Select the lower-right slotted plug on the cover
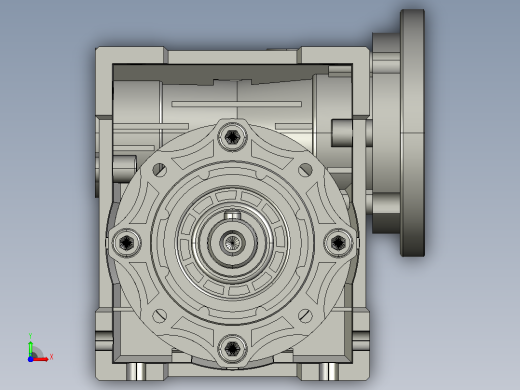 tap(305, 315)
